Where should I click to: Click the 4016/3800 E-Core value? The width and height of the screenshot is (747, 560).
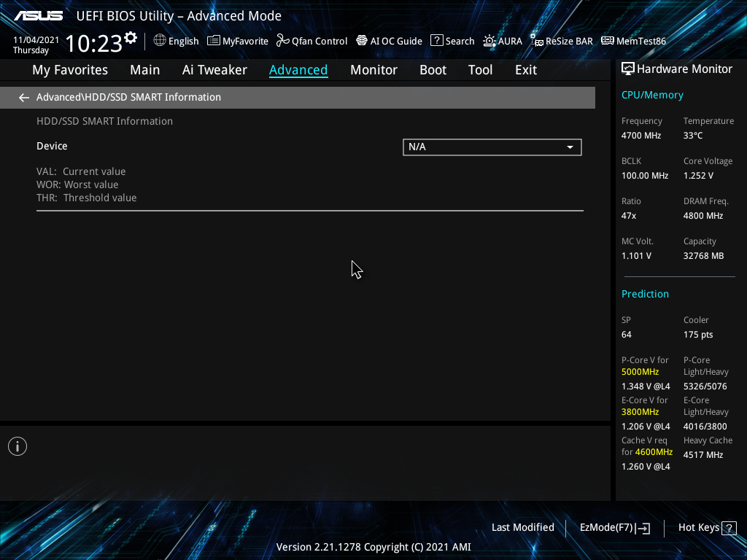click(x=705, y=427)
